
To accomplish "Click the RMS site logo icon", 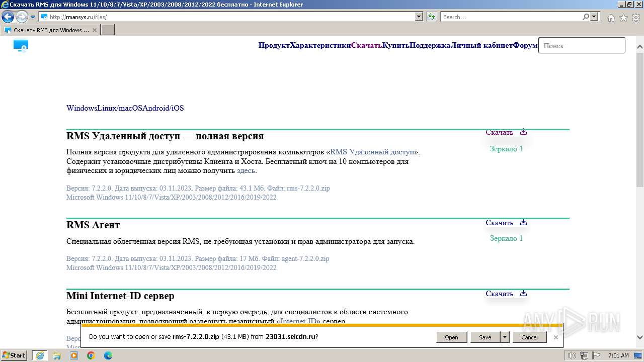I will coord(21,46).
